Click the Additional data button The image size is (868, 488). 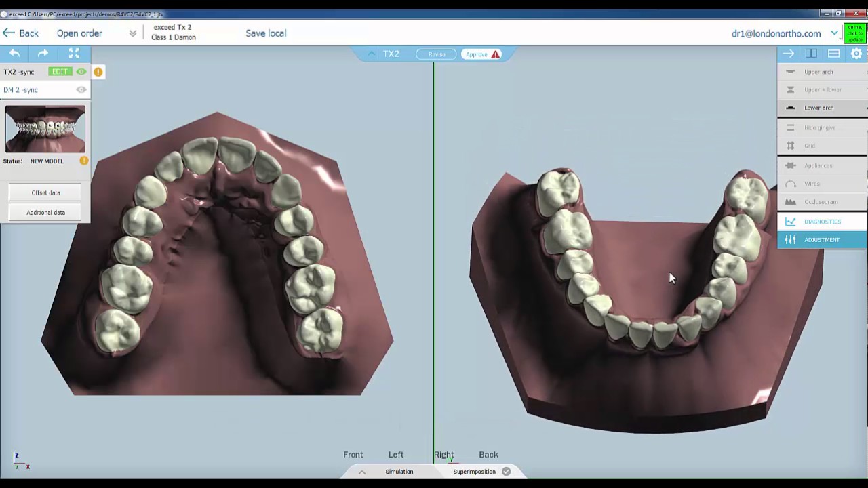point(45,212)
